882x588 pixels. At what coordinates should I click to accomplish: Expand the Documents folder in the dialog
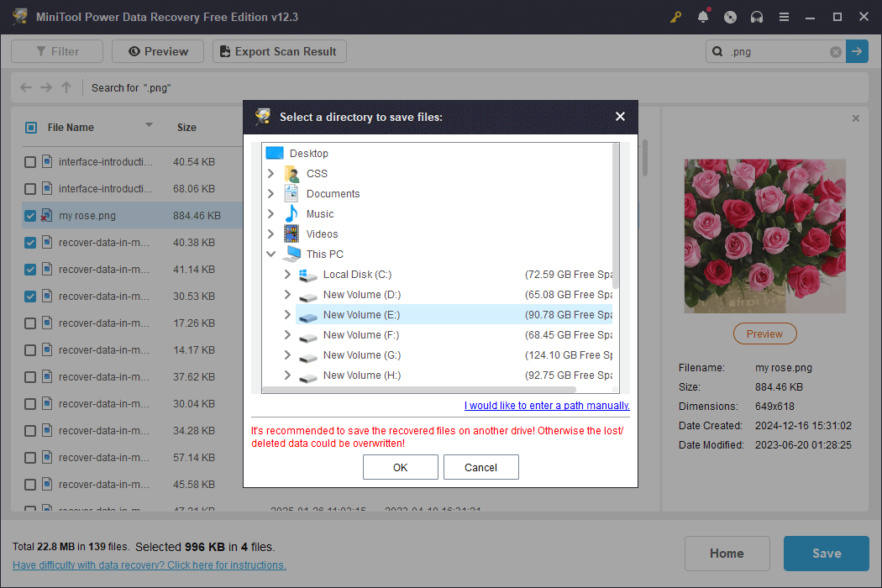(271, 193)
